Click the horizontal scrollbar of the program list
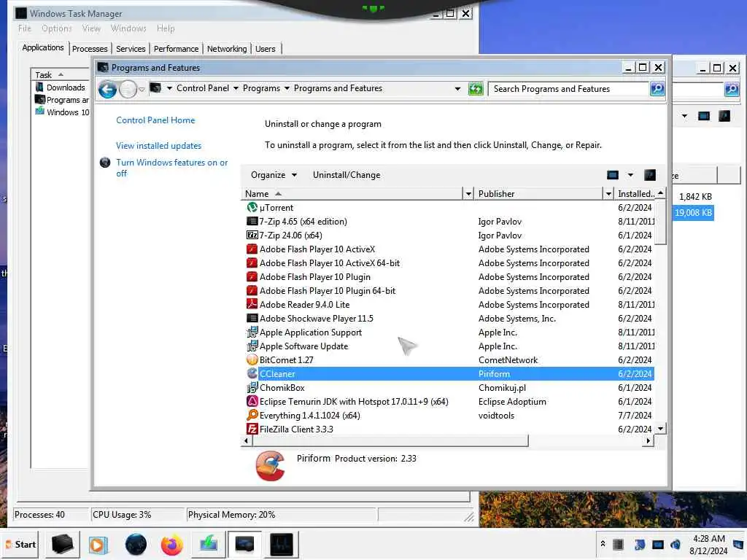This screenshot has height=560, width=747. 390,441
